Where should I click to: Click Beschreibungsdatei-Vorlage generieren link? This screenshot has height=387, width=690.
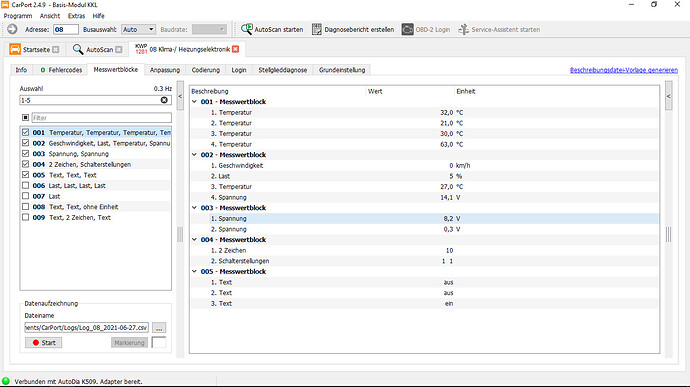point(624,70)
